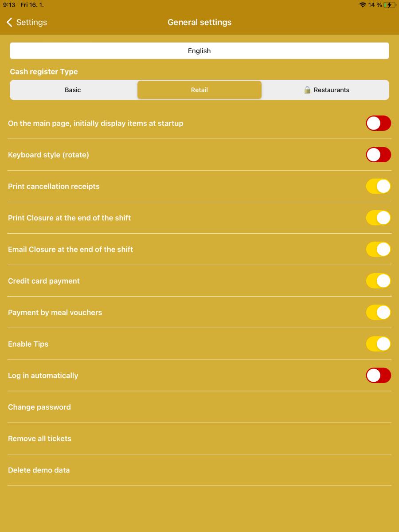
Task: Turn off Enable Tips
Action: [x=378, y=344]
